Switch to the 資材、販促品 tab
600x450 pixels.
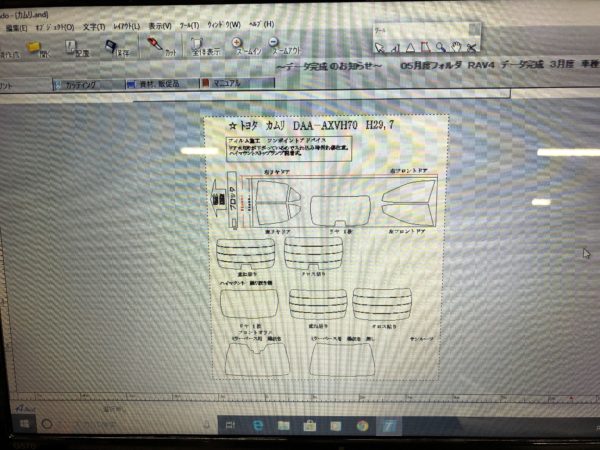163,84
